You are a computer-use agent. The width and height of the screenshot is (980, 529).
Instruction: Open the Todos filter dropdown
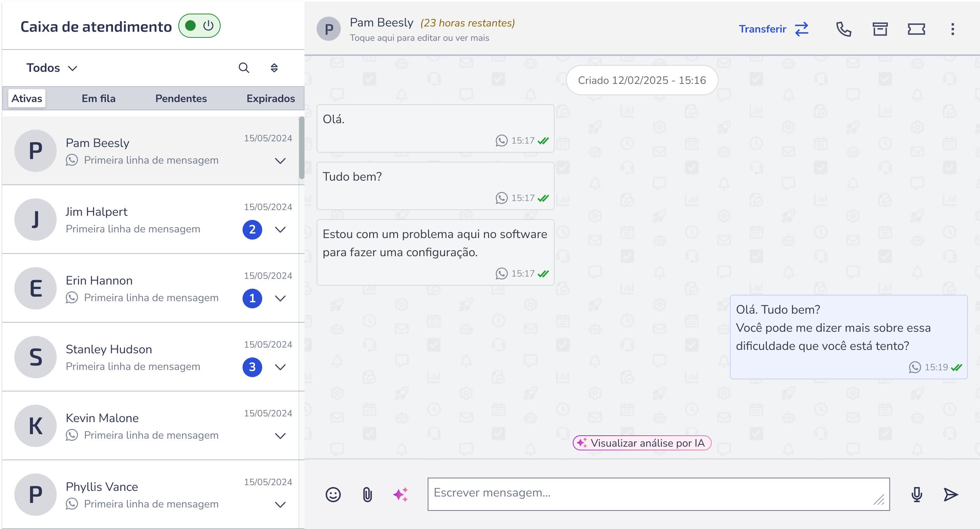coord(52,68)
